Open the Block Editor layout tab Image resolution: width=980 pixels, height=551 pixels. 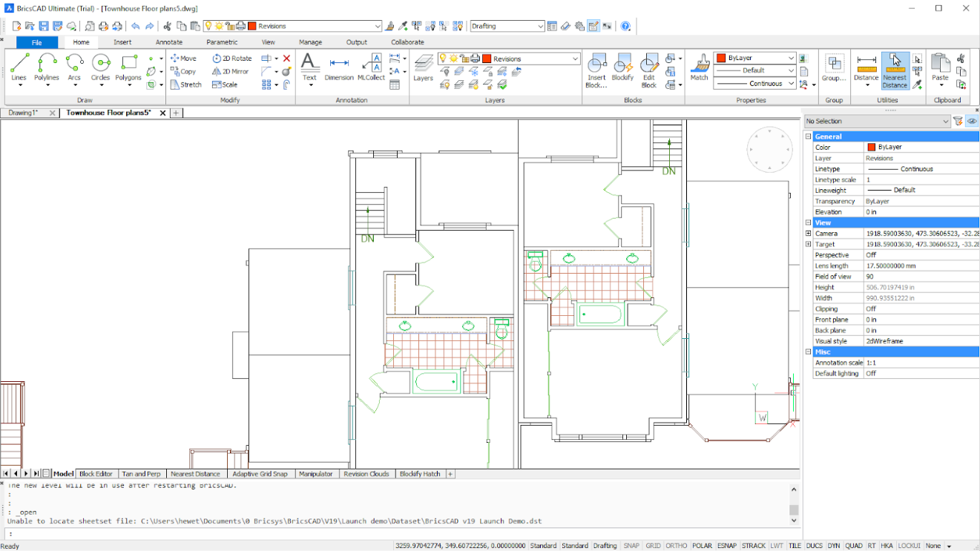pyautogui.click(x=96, y=474)
